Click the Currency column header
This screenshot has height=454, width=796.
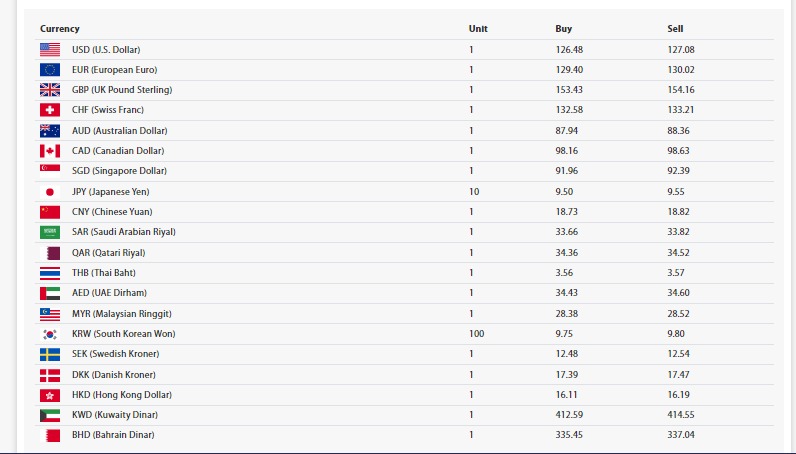[x=60, y=29]
